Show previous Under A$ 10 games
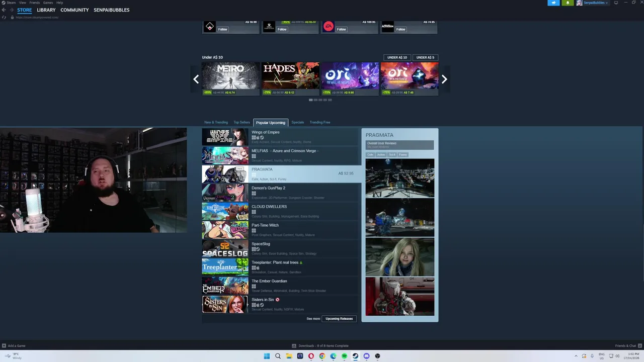The image size is (644, 362). tap(196, 79)
